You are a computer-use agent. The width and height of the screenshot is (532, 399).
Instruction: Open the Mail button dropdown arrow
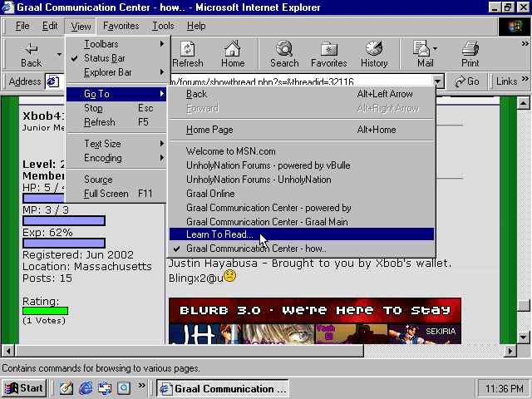pos(435,48)
